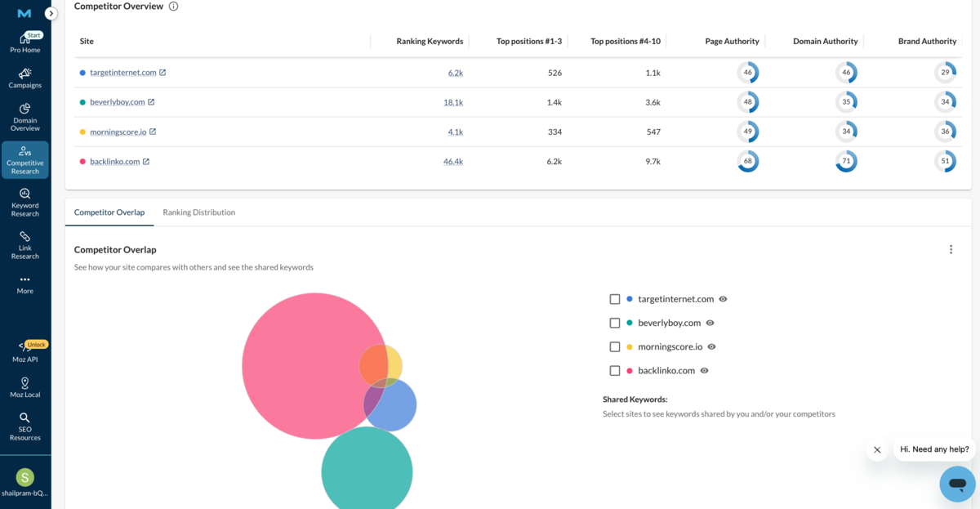
Task: Click the Moz logo icon
Action: [x=24, y=13]
